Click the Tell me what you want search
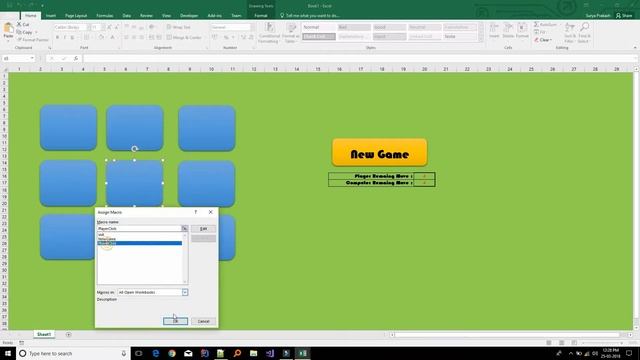 [310, 16]
